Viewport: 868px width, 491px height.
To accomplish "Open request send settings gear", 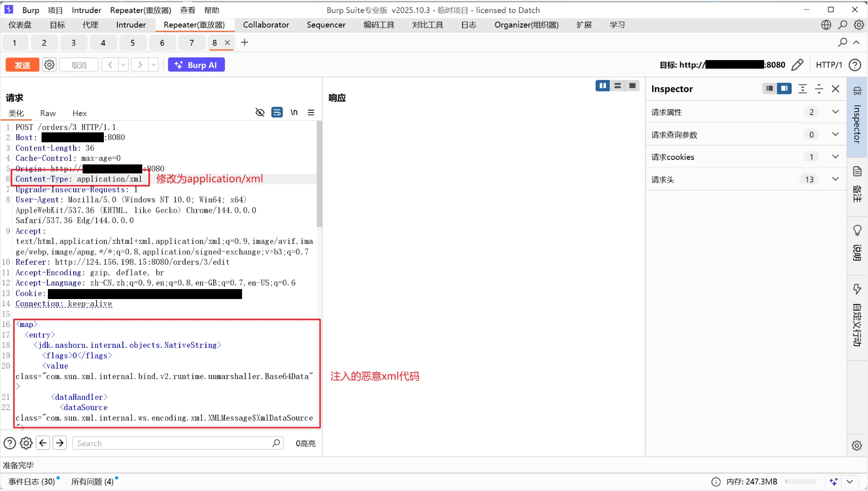I will [49, 65].
